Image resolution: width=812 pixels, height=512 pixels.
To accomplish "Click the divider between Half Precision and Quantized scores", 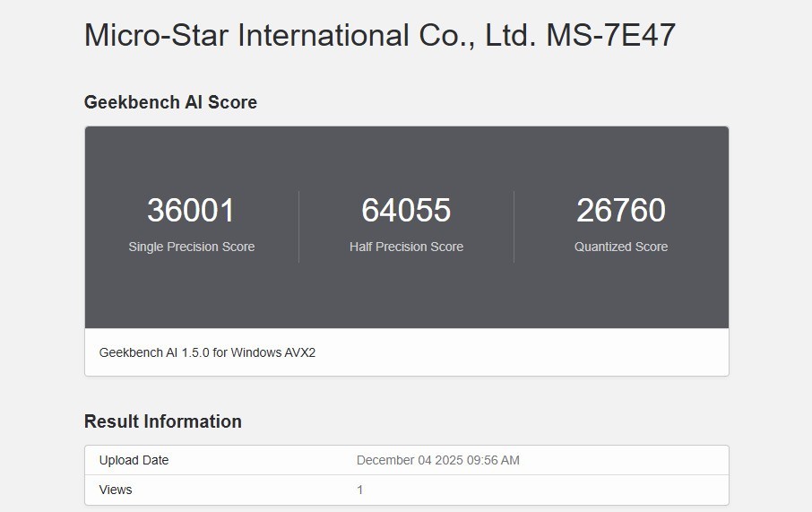I will click(x=514, y=226).
